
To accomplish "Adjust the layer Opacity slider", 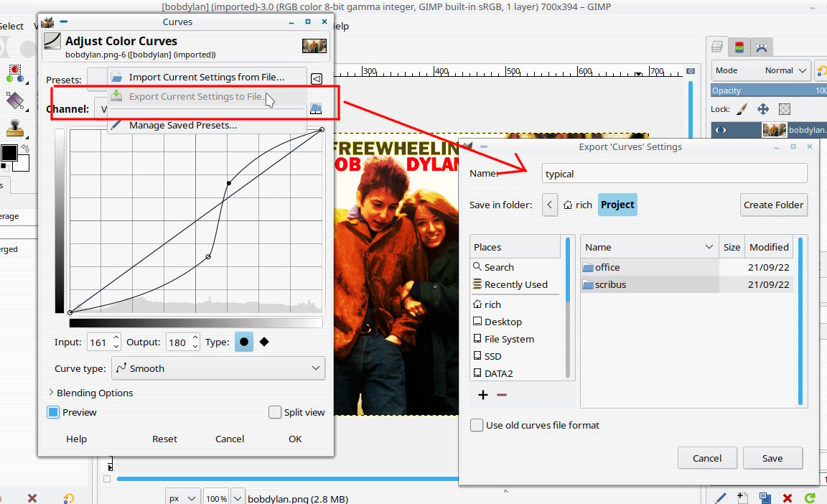I will pos(768,90).
